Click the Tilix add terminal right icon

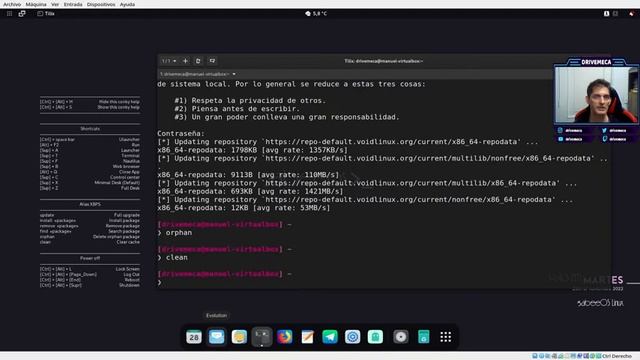tap(212, 61)
